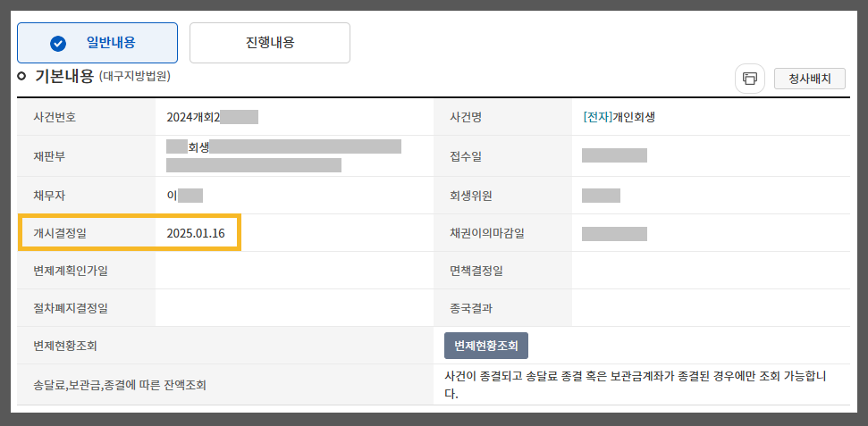Select the 일반내용 tab
The image size is (868, 426).
click(97, 43)
